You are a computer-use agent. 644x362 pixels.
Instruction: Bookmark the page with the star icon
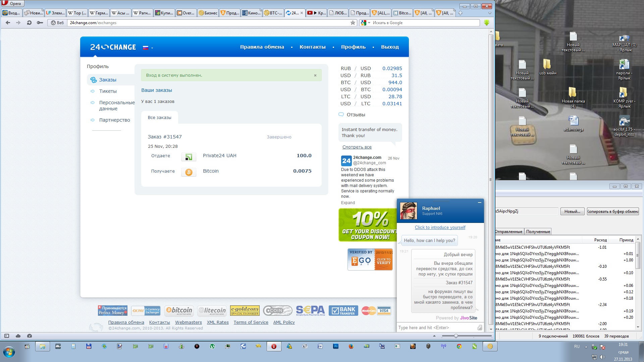click(x=353, y=23)
